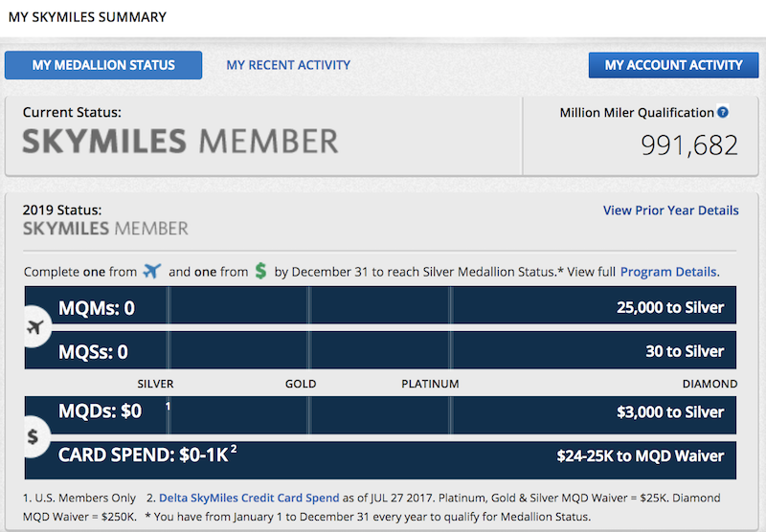Open Delta SkyMiles Credit Card Spend link
Image resolution: width=766 pixels, height=532 pixels.
(x=249, y=498)
